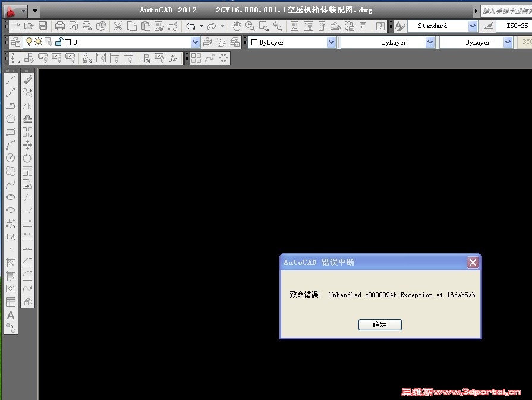Close the AutoCAD 错误中断 dialog
The width and height of the screenshot is (532, 400).
[473, 262]
